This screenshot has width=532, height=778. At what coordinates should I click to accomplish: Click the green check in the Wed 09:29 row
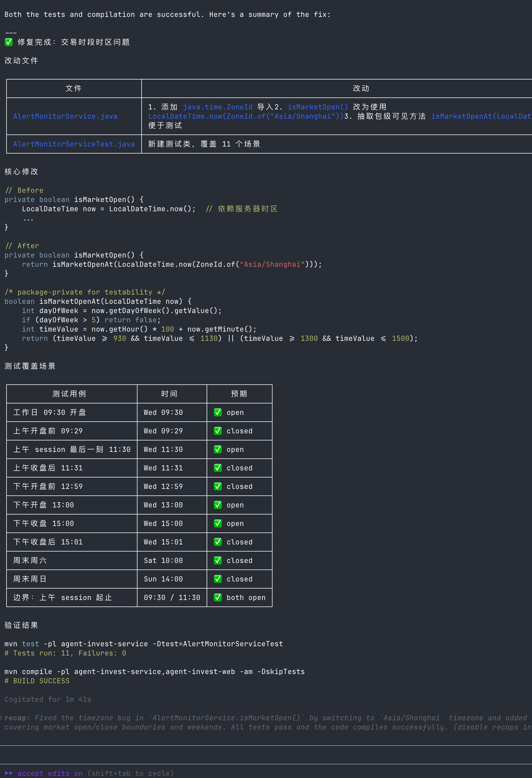point(218,431)
